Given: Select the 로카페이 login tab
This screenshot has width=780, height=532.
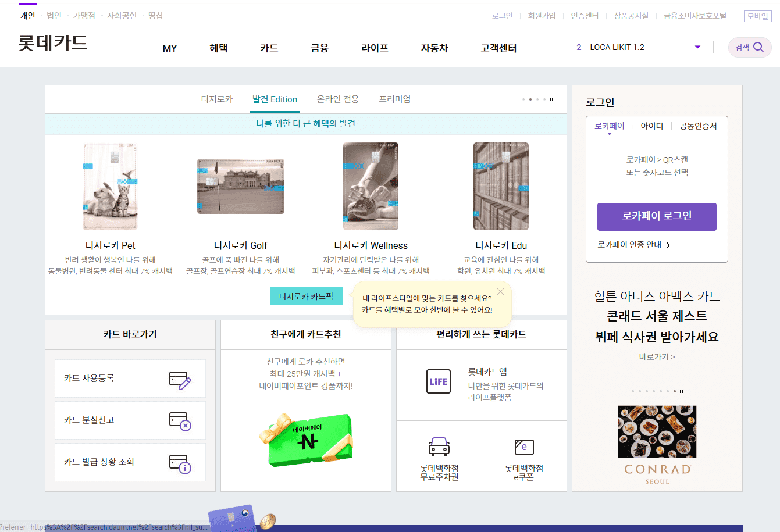Looking at the screenshot, I should click(x=609, y=126).
